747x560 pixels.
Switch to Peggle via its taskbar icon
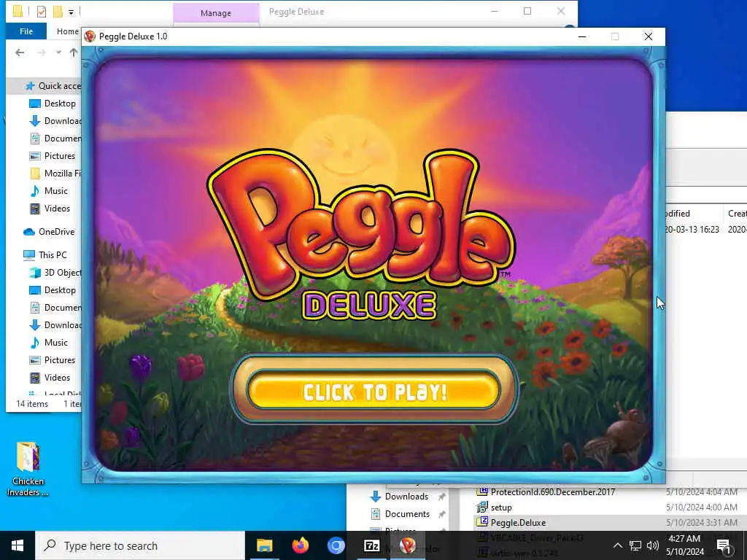click(x=407, y=545)
